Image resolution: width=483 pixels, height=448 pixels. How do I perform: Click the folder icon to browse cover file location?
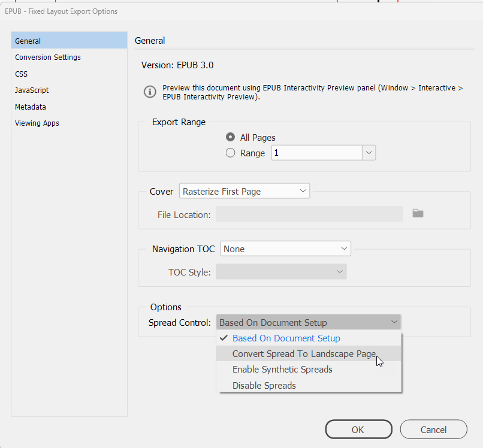point(418,213)
